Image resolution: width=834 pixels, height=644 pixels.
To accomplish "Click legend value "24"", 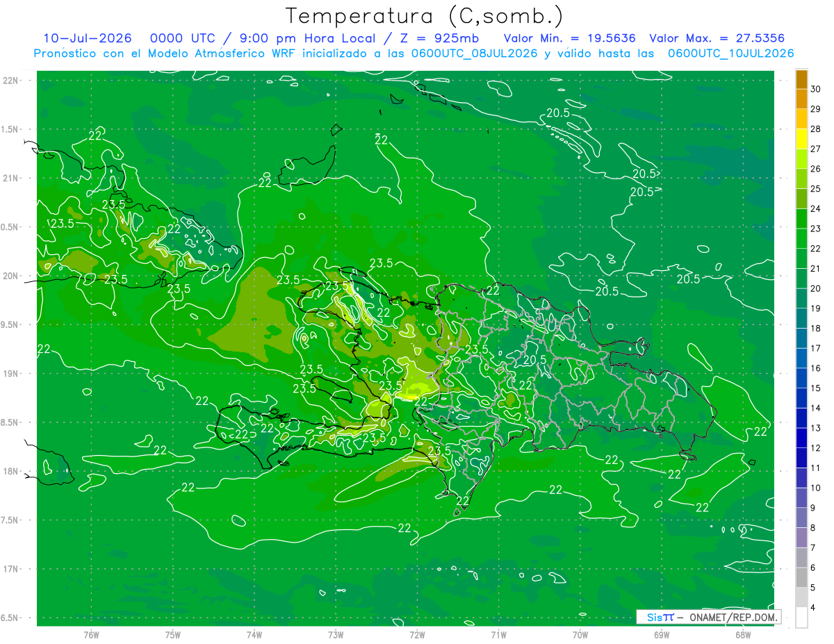I will pyautogui.click(x=816, y=208).
